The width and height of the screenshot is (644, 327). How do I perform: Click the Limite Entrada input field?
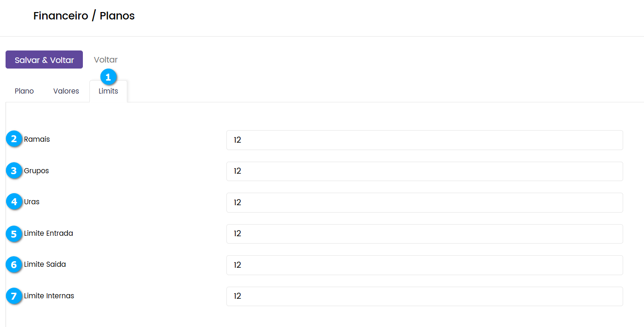(x=424, y=234)
